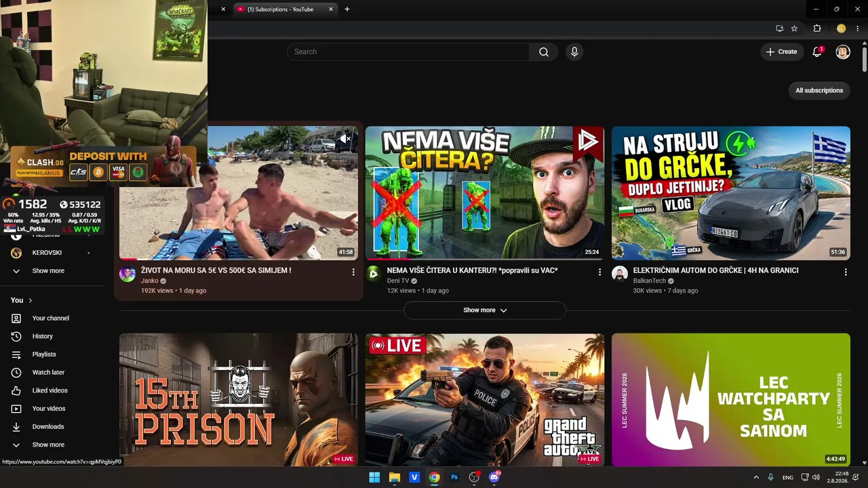868x488 pixels.
Task: Show hidden system tray icons
Action: (756, 477)
